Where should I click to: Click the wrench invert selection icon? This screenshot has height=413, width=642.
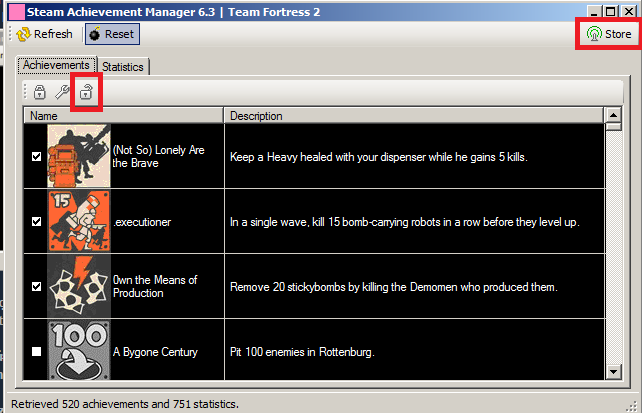coord(63,92)
